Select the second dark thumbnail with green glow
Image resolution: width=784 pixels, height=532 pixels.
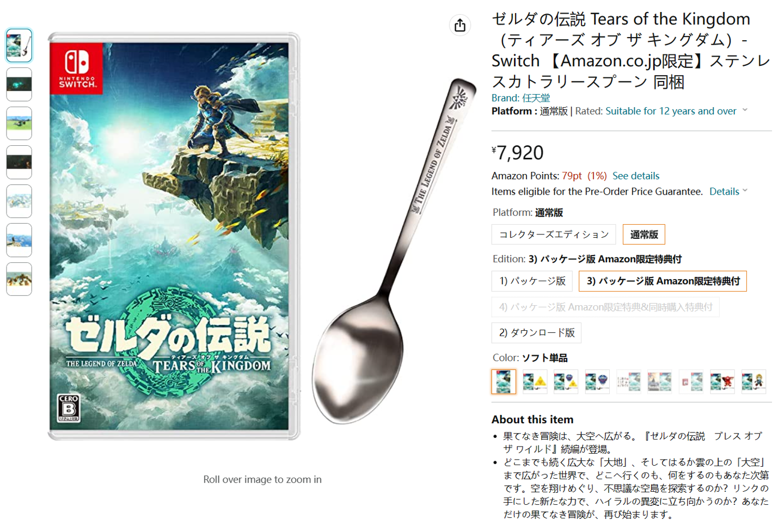coord(19,84)
